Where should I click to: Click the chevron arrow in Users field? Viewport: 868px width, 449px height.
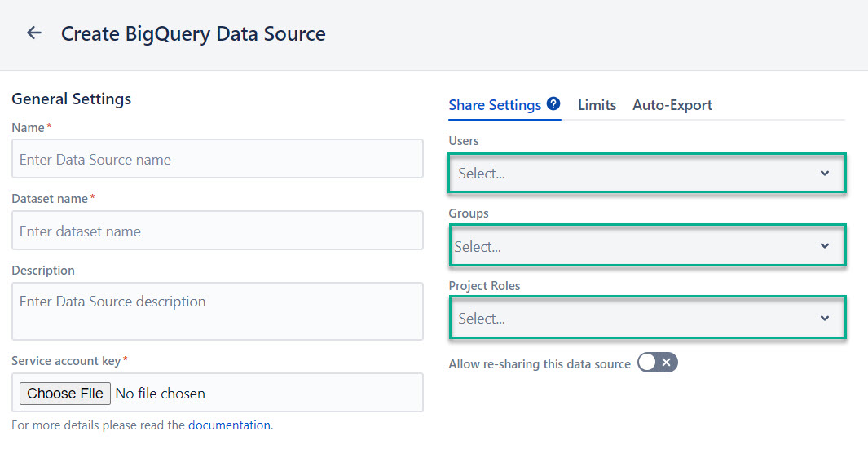(824, 174)
